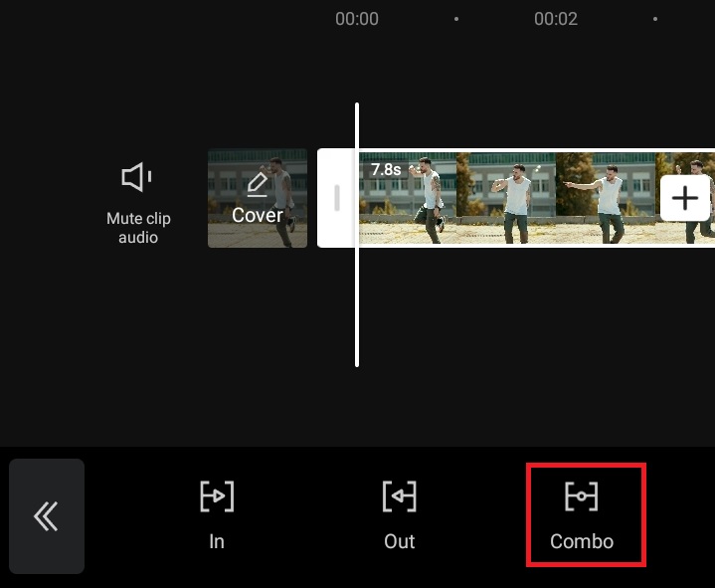Viewport: 715px width, 588px height.
Task: Click the "Mute clip audio" text
Action: (138, 228)
